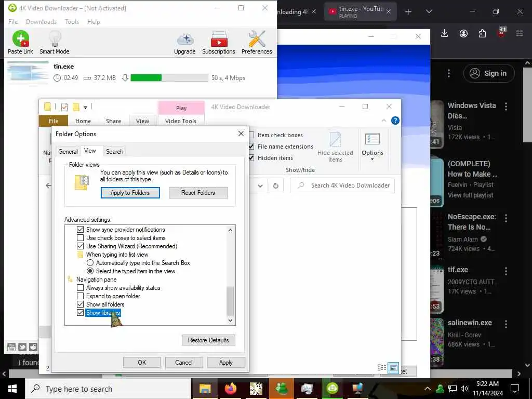Open the Firefox hamburger menu
The width and height of the screenshot is (532, 399).
(520, 33)
